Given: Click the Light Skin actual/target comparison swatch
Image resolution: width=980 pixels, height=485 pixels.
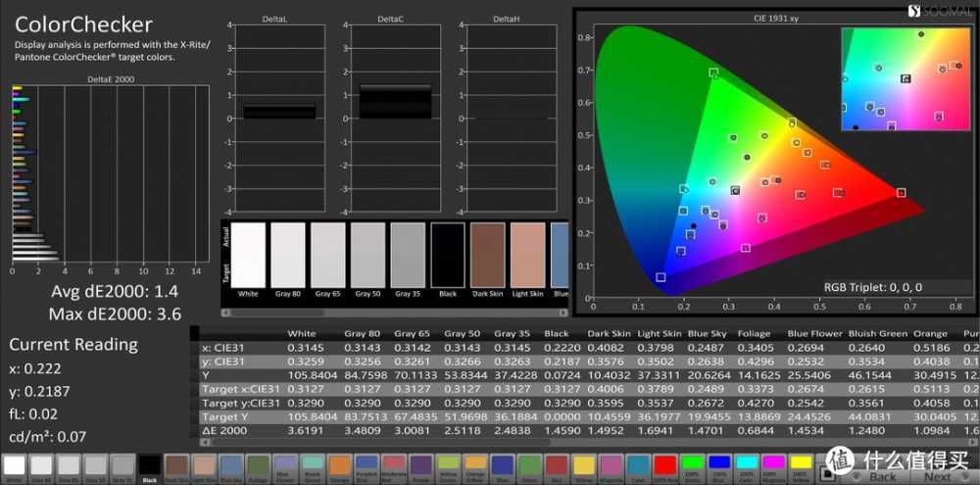Looking at the screenshot, I should pos(527,254).
